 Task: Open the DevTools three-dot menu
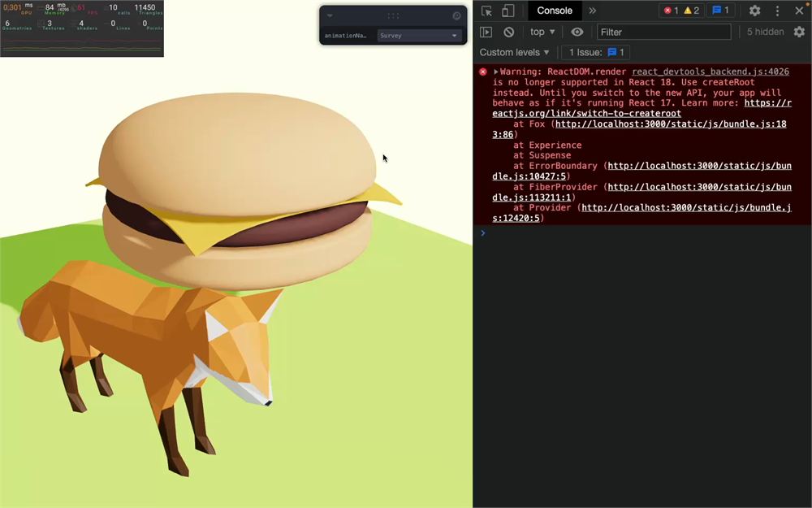coord(777,11)
